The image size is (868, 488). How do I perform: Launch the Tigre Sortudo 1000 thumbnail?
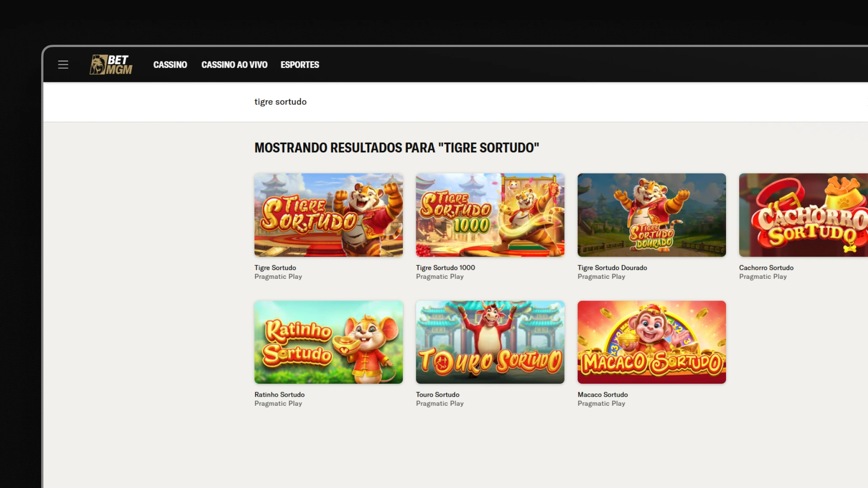tap(490, 215)
